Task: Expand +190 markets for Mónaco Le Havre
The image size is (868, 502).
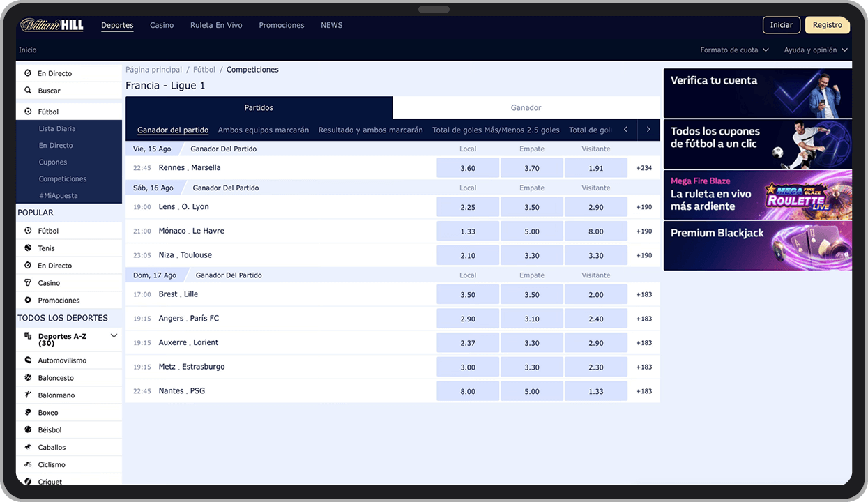Action: point(644,231)
